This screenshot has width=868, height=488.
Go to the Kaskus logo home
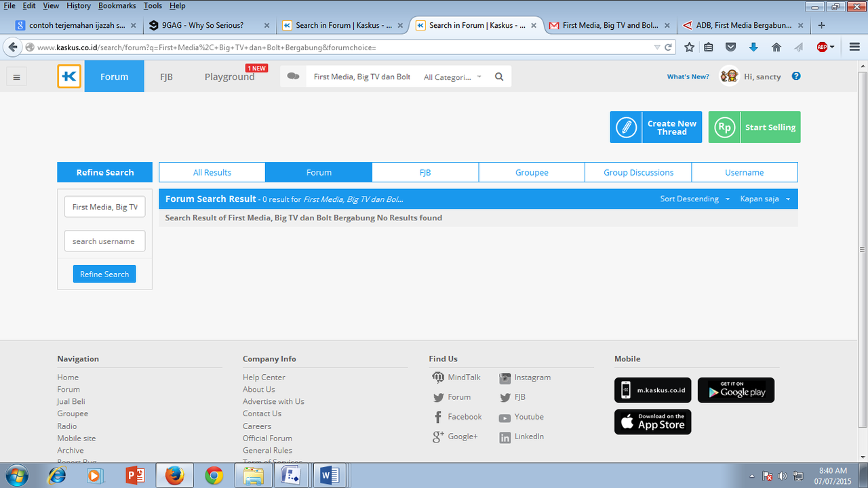click(x=69, y=77)
